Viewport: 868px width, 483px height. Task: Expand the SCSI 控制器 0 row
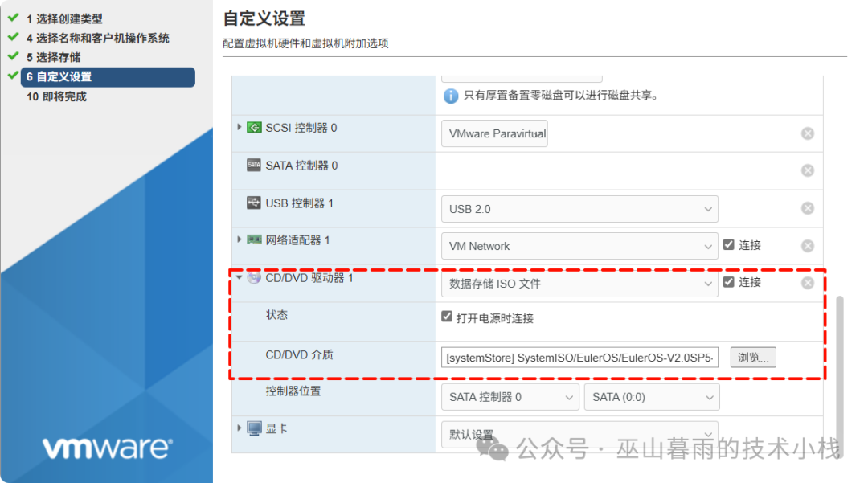coord(239,127)
